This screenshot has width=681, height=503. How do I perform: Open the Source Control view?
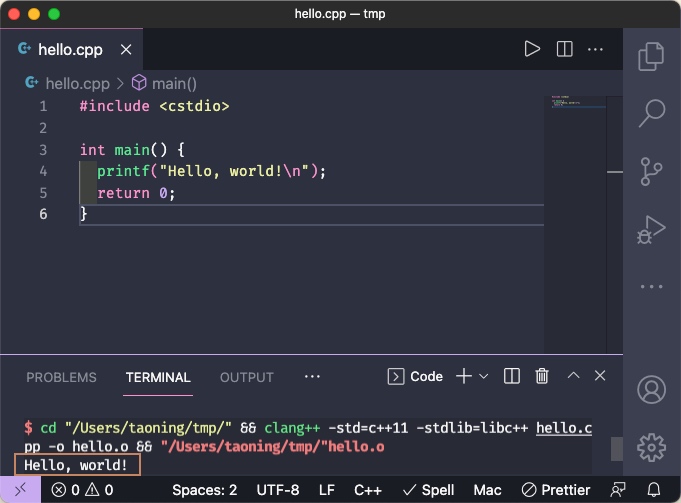pos(651,171)
